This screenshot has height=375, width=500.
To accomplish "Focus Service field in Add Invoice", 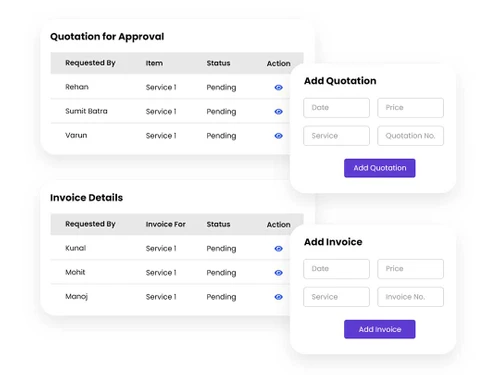I will click(336, 297).
